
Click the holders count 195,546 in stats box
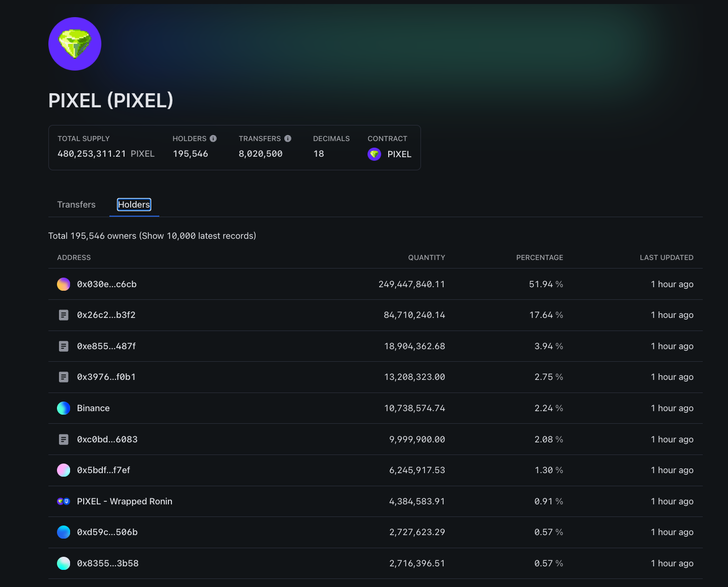[x=191, y=154]
